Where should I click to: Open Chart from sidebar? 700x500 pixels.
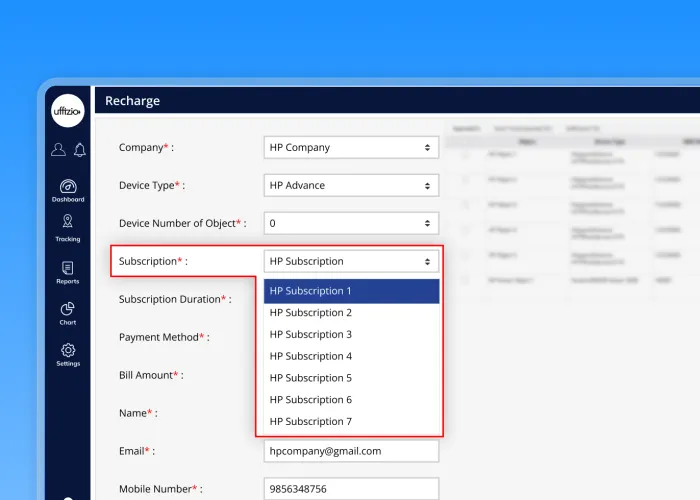point(68,313)
